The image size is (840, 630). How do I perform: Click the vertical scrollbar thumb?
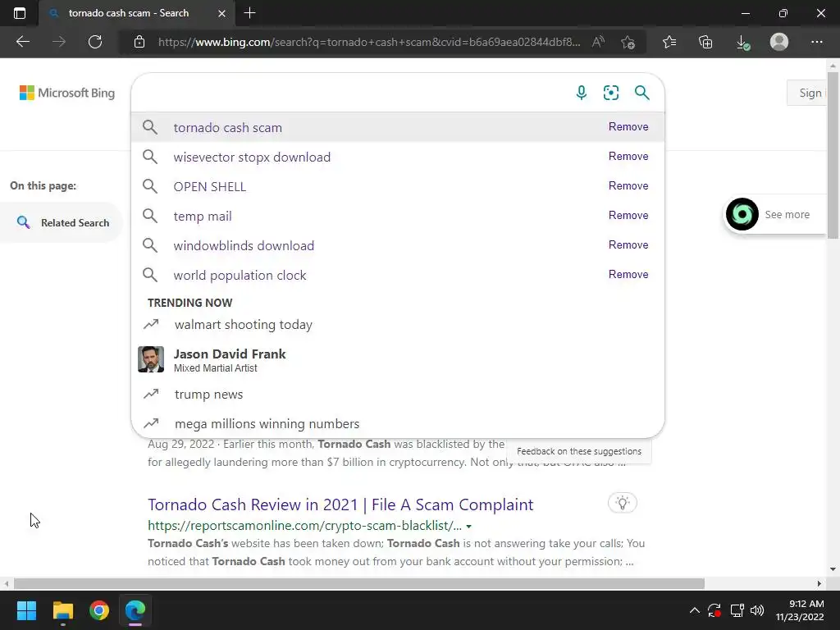tap(833, 155)
